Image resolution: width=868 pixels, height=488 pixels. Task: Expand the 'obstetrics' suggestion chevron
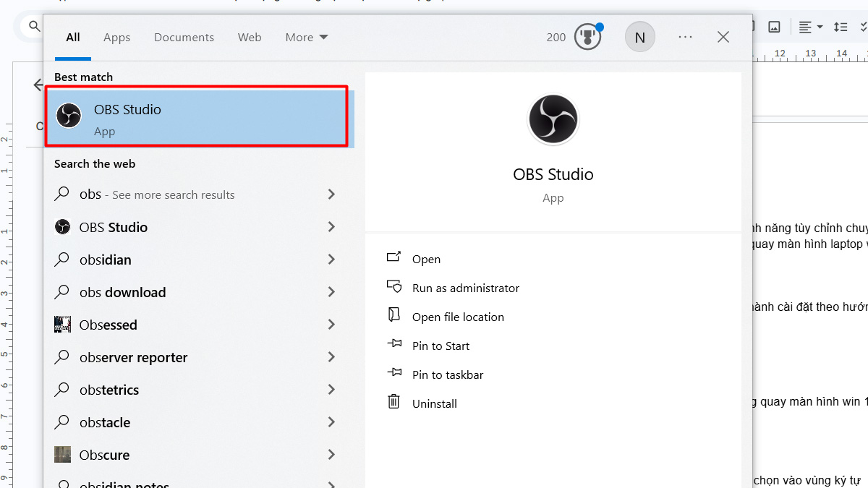click(331, 389)
